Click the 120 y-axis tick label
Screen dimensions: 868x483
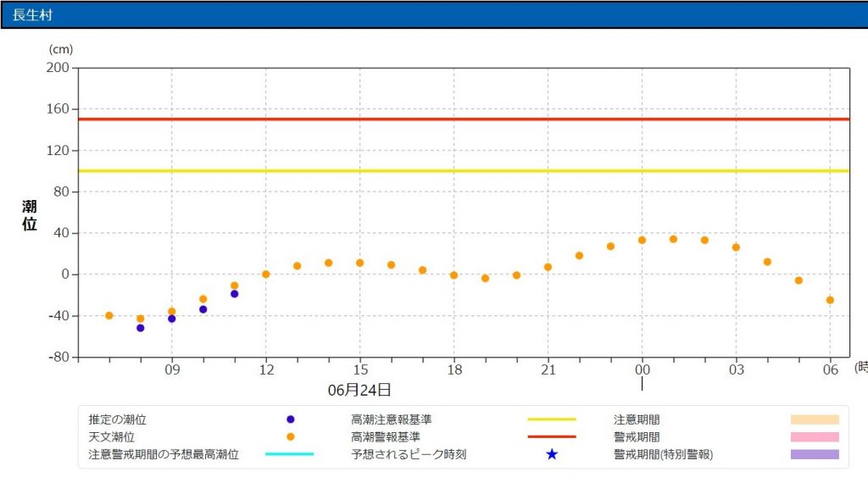[58, 150]
